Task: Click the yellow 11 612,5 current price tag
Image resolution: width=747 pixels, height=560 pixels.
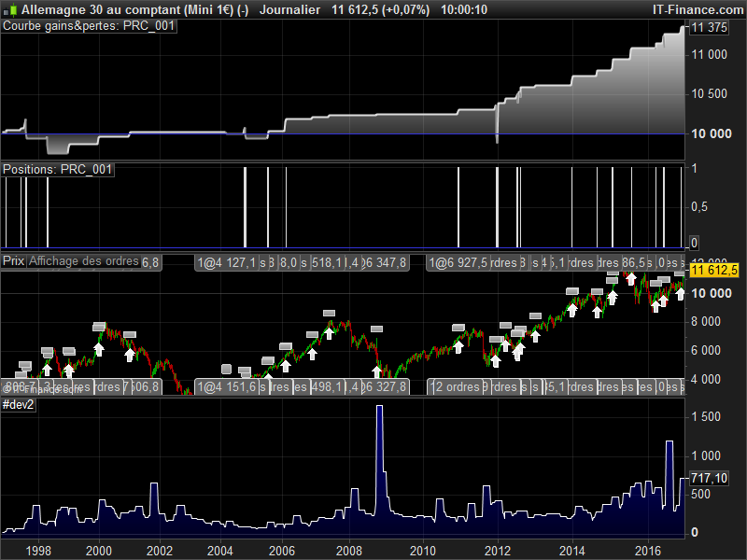Action: point(714,270)
